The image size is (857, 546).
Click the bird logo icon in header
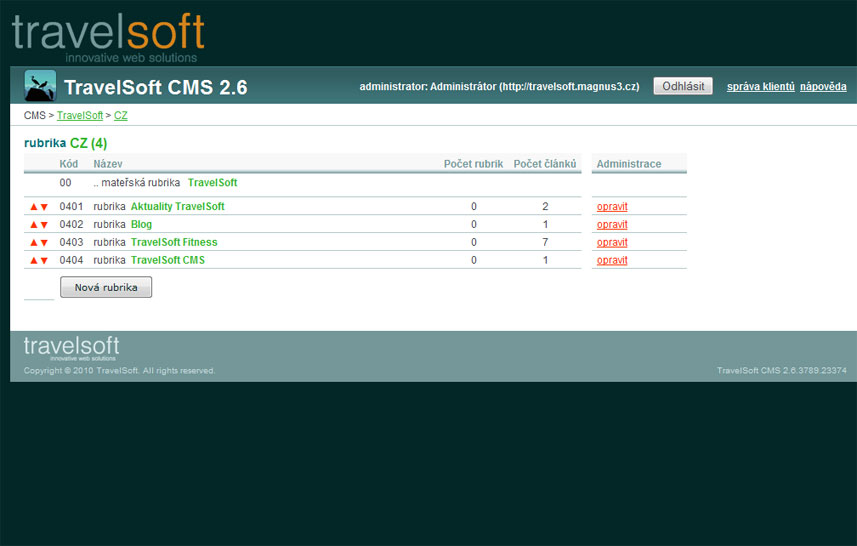40,86
